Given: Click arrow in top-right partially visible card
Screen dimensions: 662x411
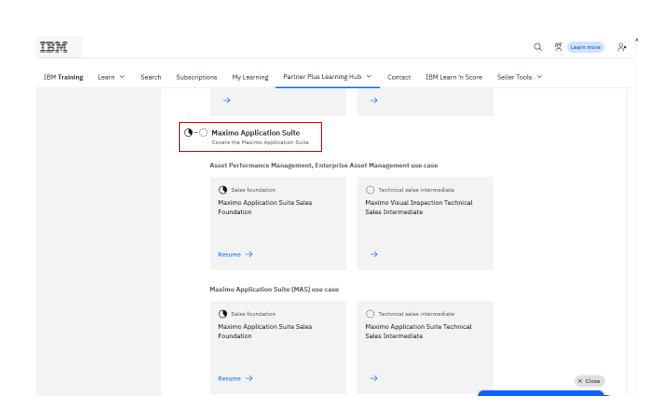Looking at the screenshot, I should coord(374,100).
